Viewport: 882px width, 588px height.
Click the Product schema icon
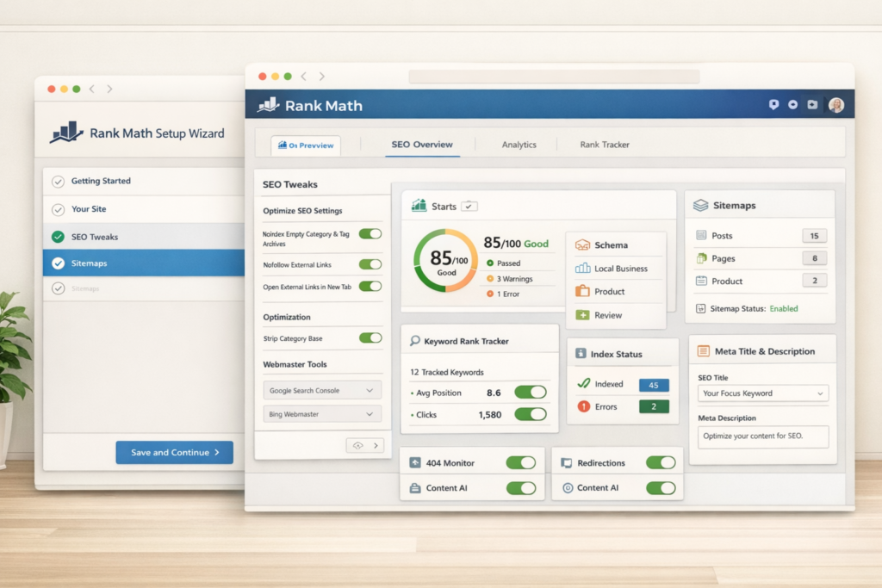click(x=583, y=292)
